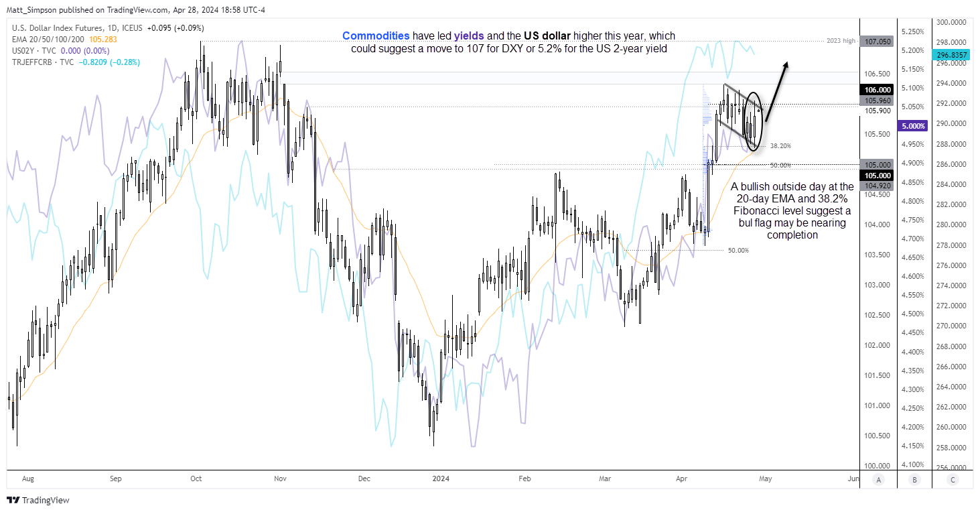Click the 103.500 price axis tick

tap(877, 255)
